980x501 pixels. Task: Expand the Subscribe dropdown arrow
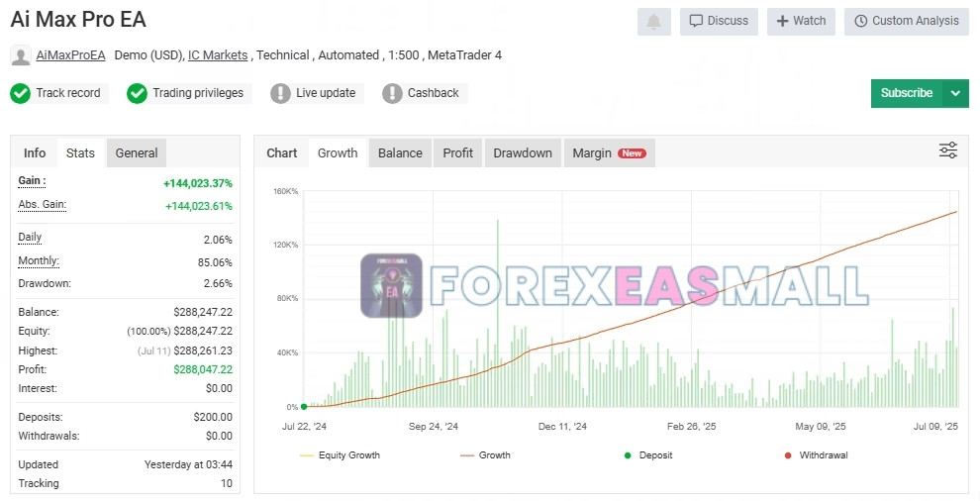pos(955,93)
